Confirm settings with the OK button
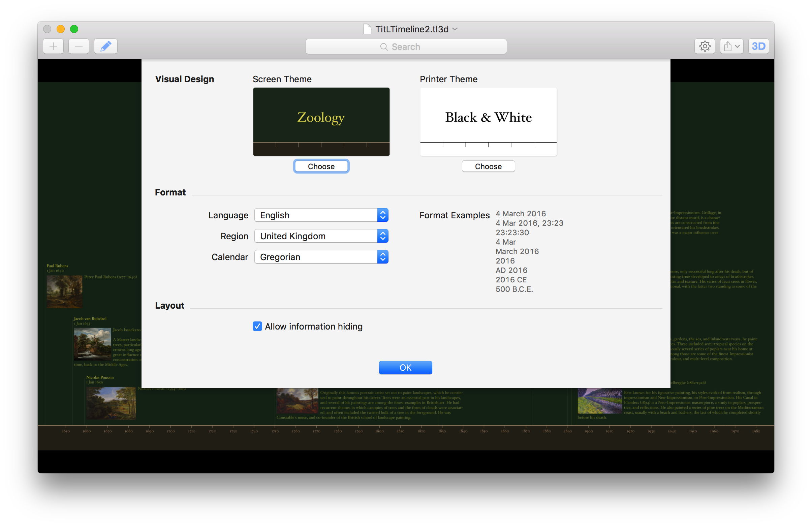The height and width of the screenshot is (527, 812). (405, 368)
